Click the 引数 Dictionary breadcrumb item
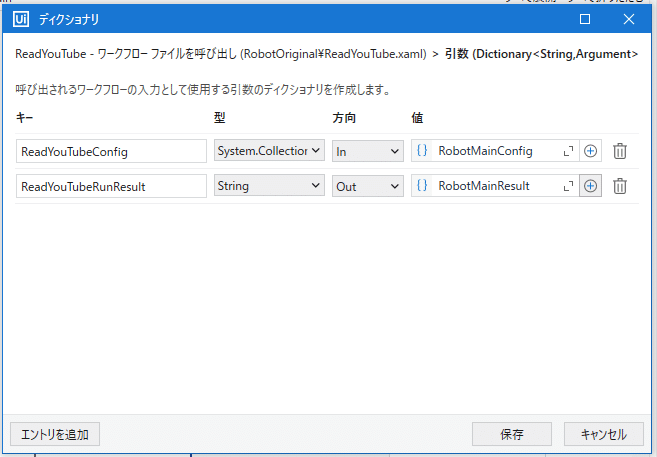The image size is (657, 457). tap(541, 54)
